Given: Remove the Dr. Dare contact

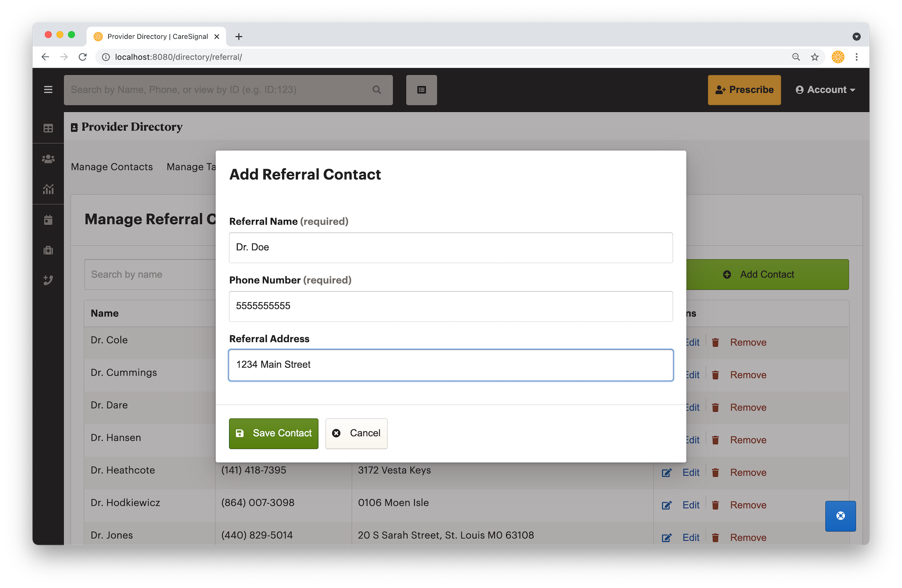Looking at the screenshot, I should click(748, 407).
